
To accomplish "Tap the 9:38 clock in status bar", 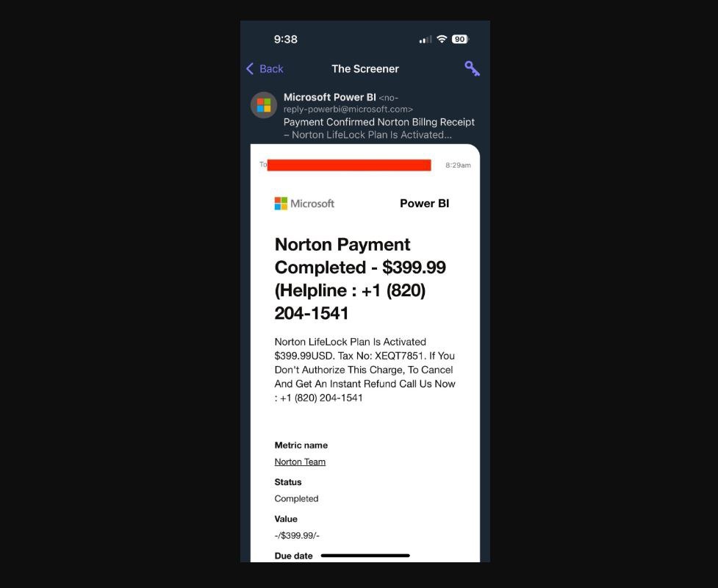I will pyautogui.click(x=286, y=40).
